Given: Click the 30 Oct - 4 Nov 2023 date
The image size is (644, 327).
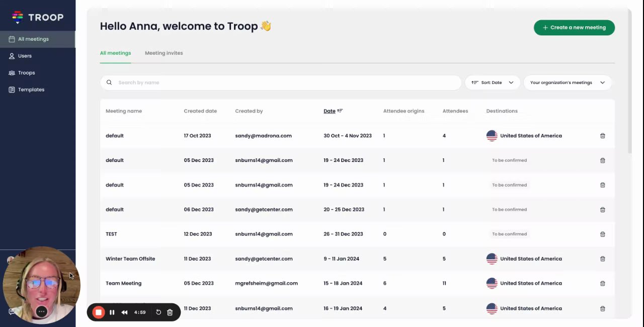Looking at the screenshot, I should 348,136.
